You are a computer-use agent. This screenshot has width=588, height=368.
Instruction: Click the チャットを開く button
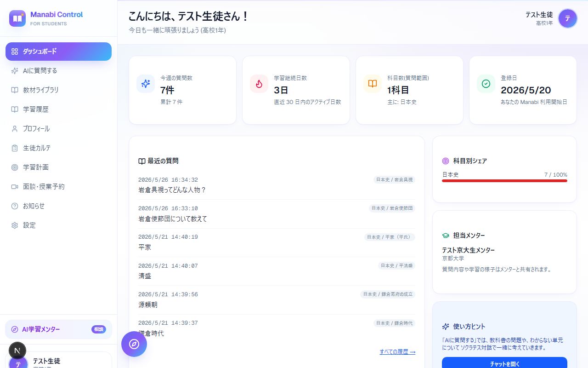point(504,363)
